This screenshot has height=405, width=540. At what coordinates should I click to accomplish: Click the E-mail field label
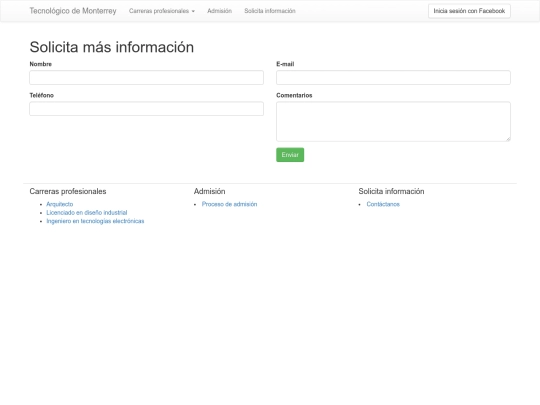point(285,64)
